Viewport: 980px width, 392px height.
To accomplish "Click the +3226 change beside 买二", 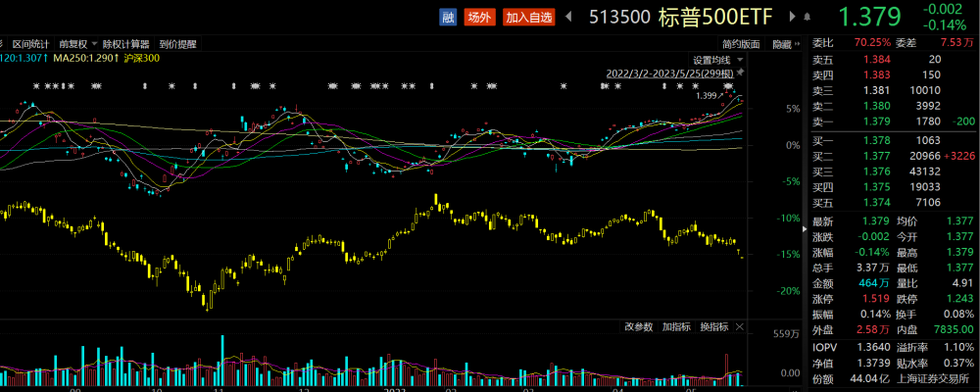I will pos(961,156).
